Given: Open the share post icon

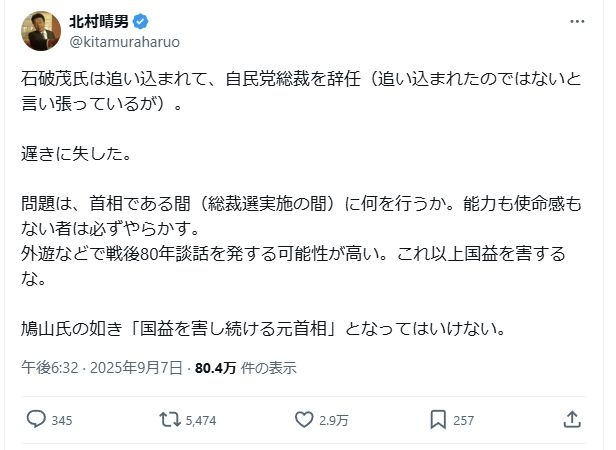Looking at the screenshot, I should point(572,419).
